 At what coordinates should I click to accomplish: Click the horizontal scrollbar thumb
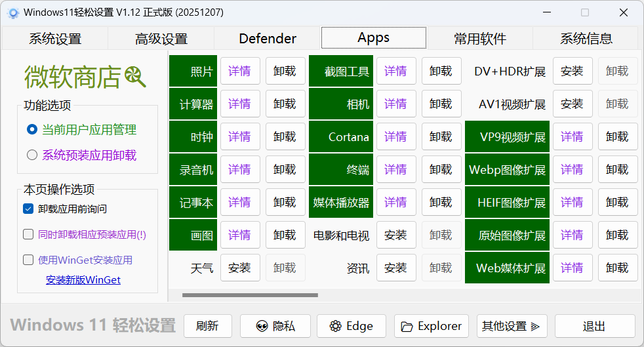click(x=250, y=295)
